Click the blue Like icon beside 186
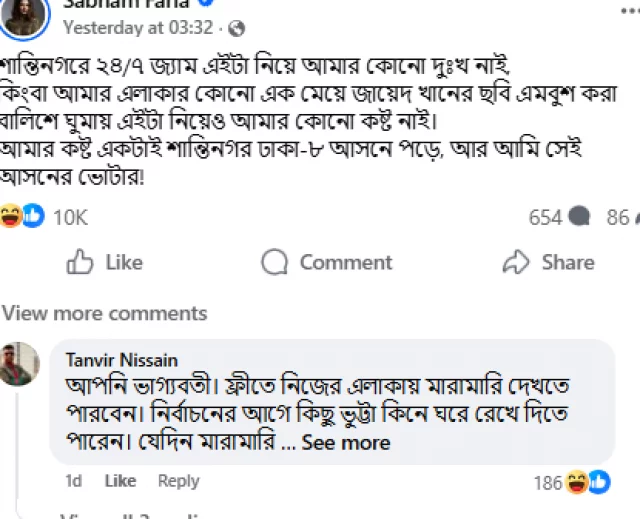The width and height of the screenshot is (640, 519). [x=599, y=483]
